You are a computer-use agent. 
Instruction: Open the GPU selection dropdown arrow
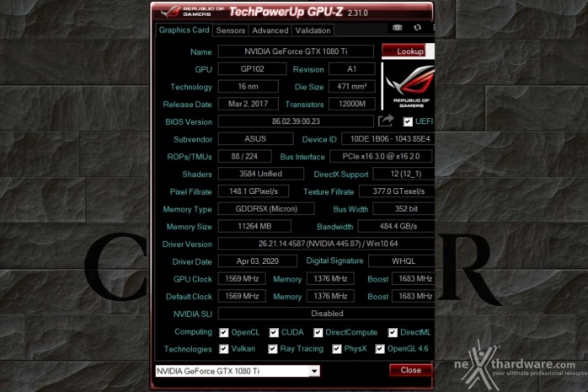[x=314, y=371]
